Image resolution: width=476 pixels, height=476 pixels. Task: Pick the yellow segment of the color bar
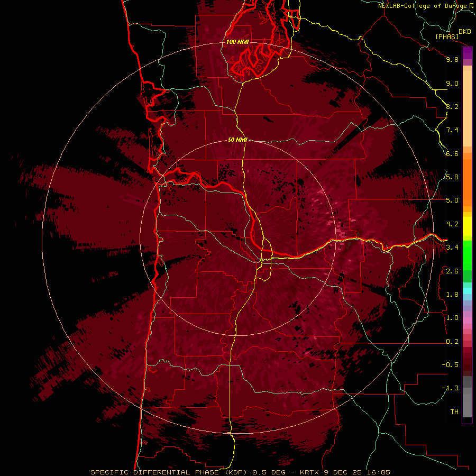click(x=467, y=226)
